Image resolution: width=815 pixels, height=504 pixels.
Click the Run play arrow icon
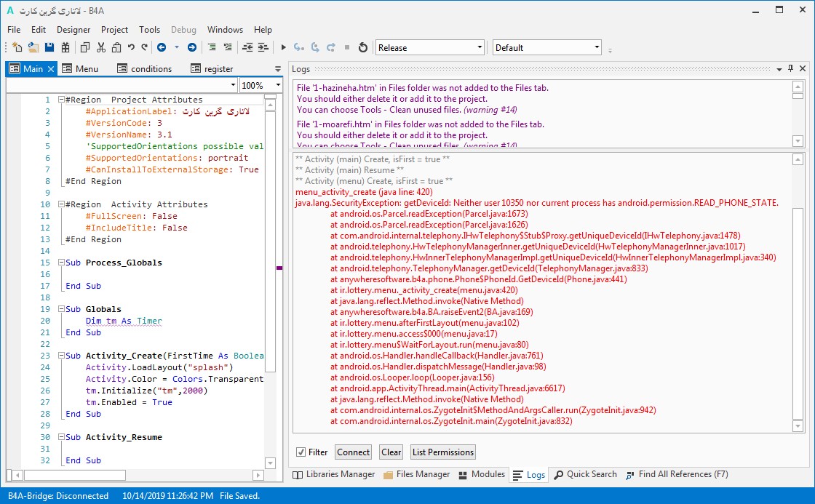click(284, 48)
